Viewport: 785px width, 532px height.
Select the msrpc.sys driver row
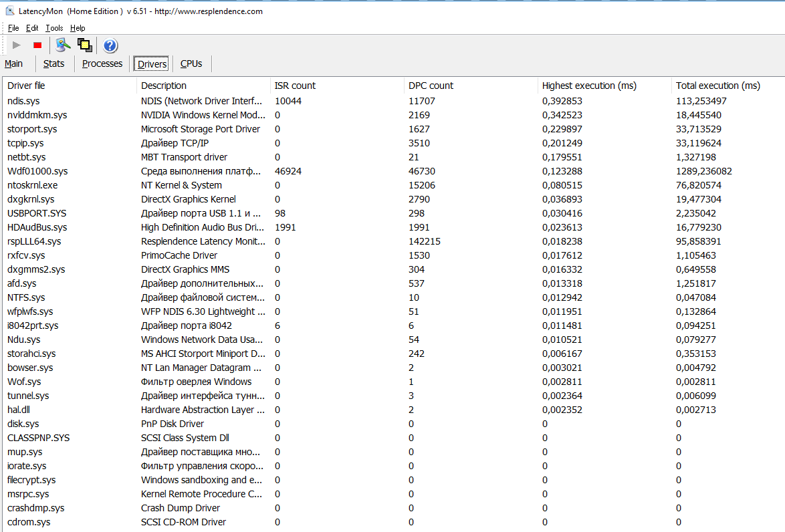pos(393,493)
